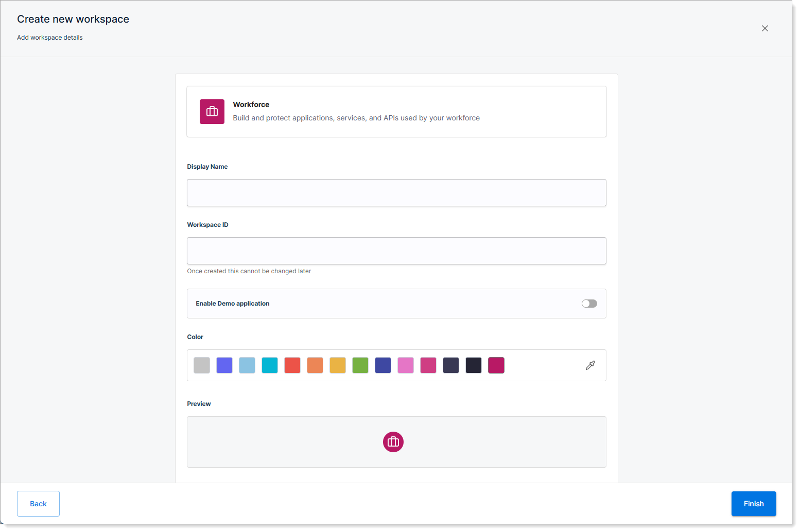
Task: Select the light sky blue swatch
Action: click(247, 365)
